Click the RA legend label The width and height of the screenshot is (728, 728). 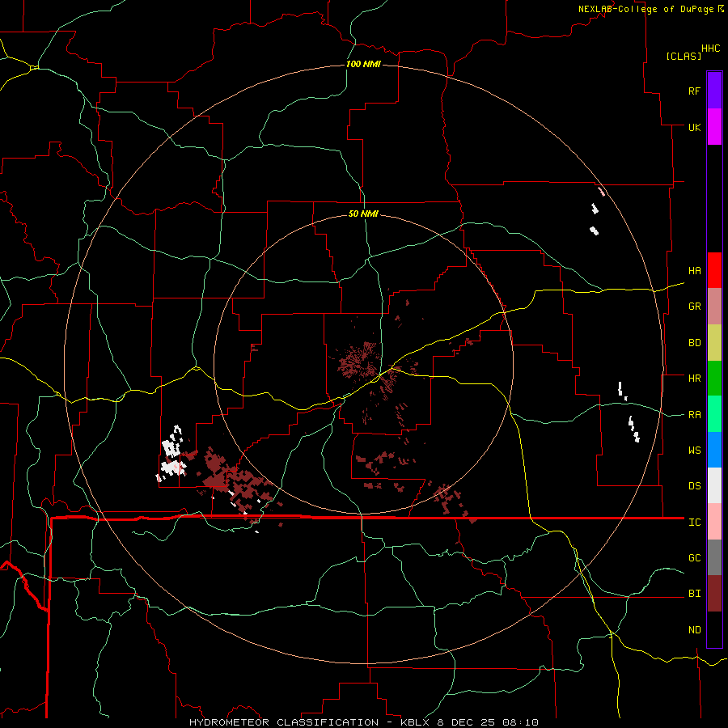(694, 415)
